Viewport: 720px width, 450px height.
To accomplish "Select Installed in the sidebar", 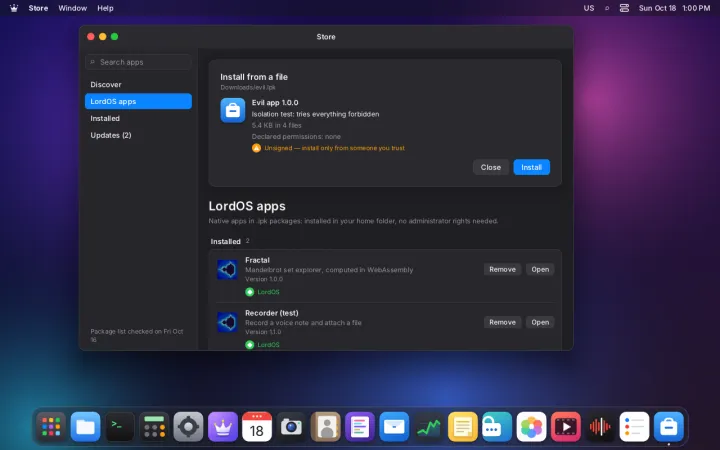I will (x=138, y=118).
